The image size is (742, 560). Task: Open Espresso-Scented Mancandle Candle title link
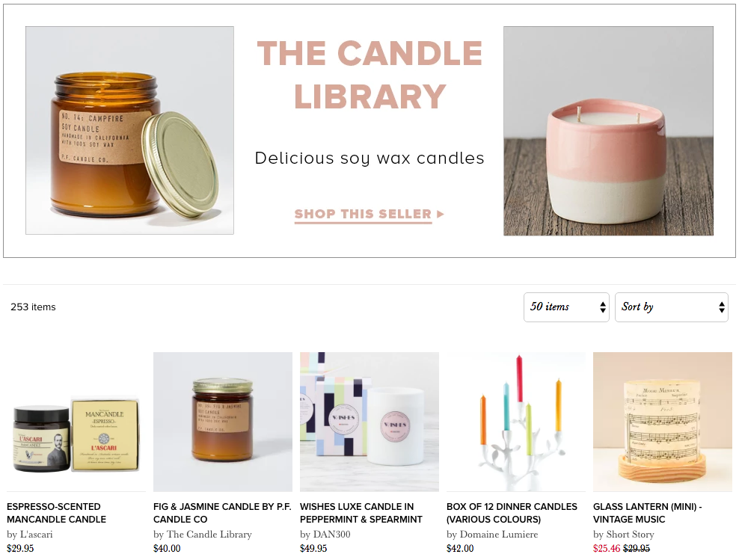click(56, 513)
